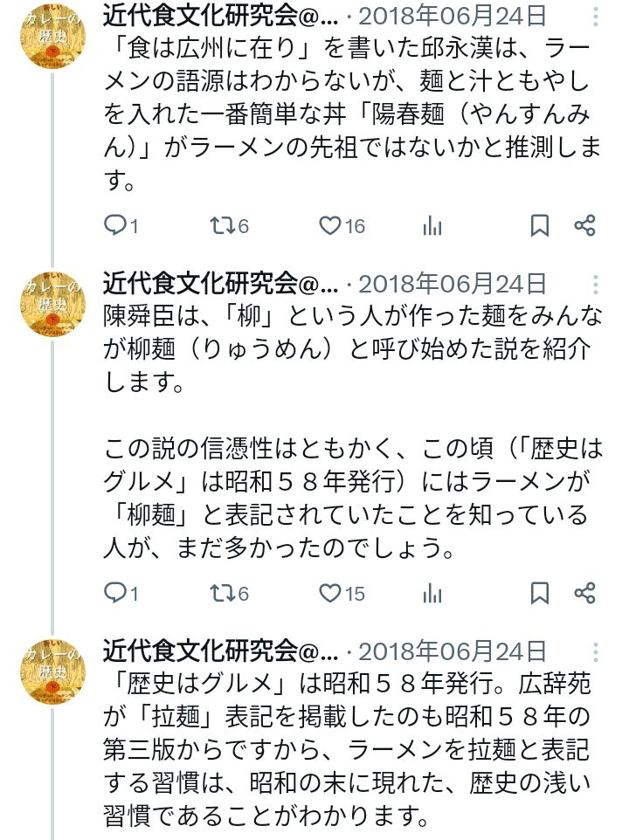The image size is (629, 840).
Task: View analytics of the 陽春麺 tweet
Action: pyautogui.click(x=432, y=226)
